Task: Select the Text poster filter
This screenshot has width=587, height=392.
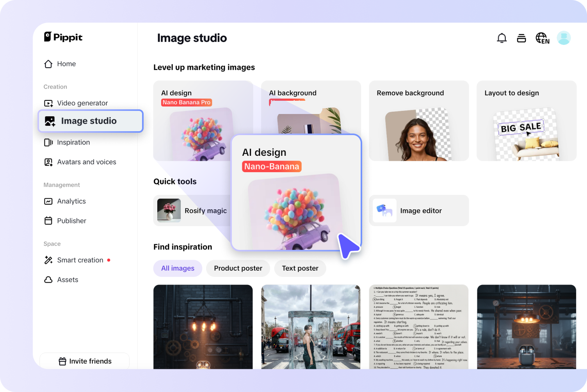Action: tap(300, 268)
